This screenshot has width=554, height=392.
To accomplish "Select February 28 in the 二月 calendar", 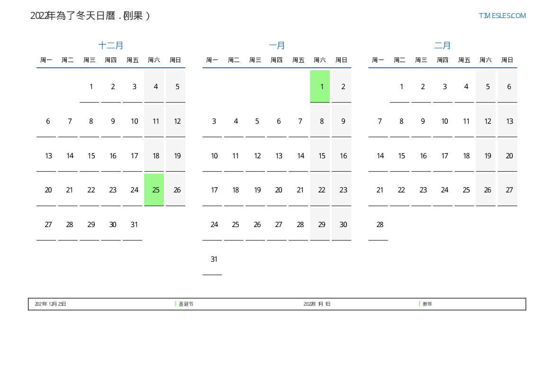I will pos(380,225).
